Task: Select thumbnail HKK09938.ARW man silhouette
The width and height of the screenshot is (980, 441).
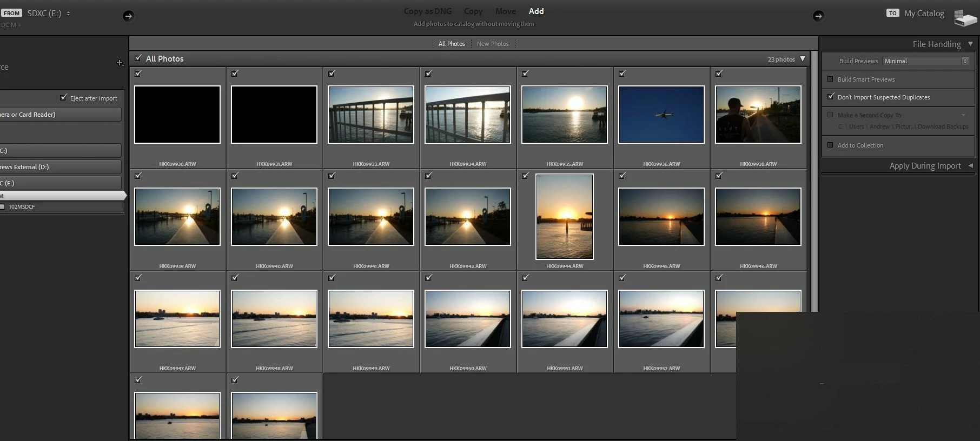Action: pyautogui.click(x=758, y=115)
